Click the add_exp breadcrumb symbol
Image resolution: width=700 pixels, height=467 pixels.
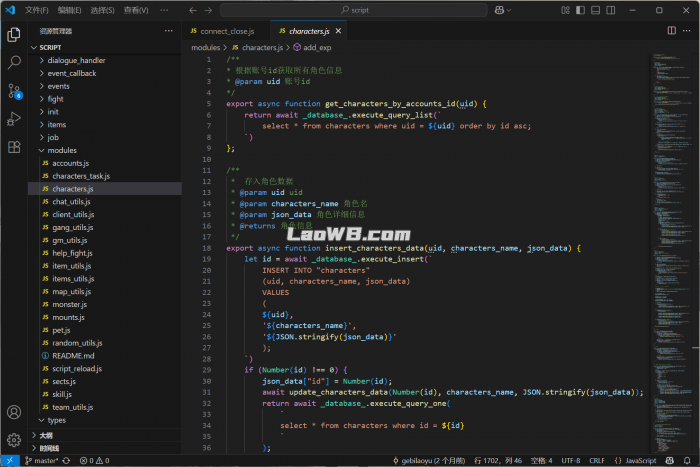312,47
